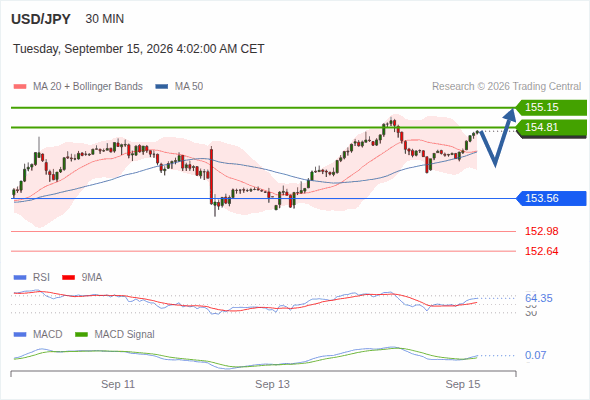Click the MACD value 0.07 label
Viewport: 590px width, 400px height.
click(x=535, y=355)
